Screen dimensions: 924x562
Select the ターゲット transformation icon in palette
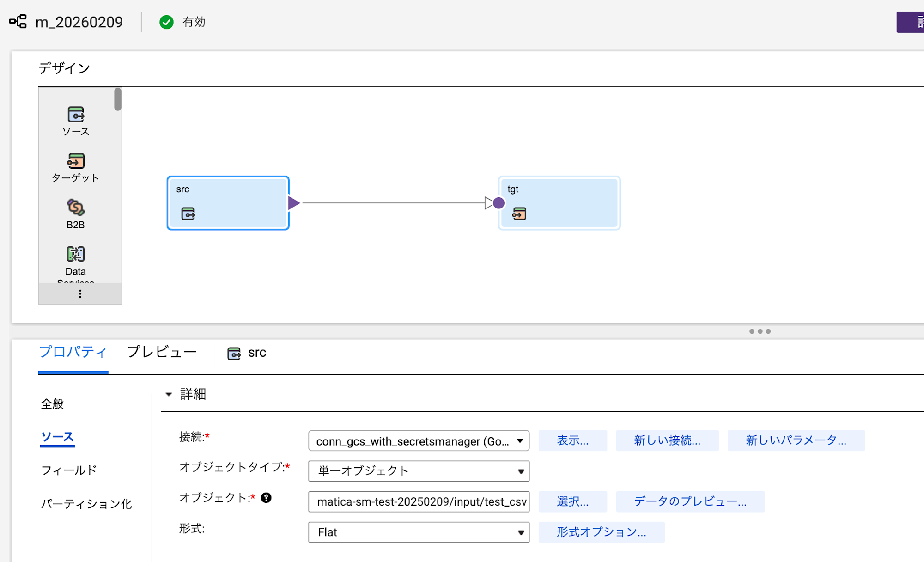pyautogui.click(x=76, y=161)
